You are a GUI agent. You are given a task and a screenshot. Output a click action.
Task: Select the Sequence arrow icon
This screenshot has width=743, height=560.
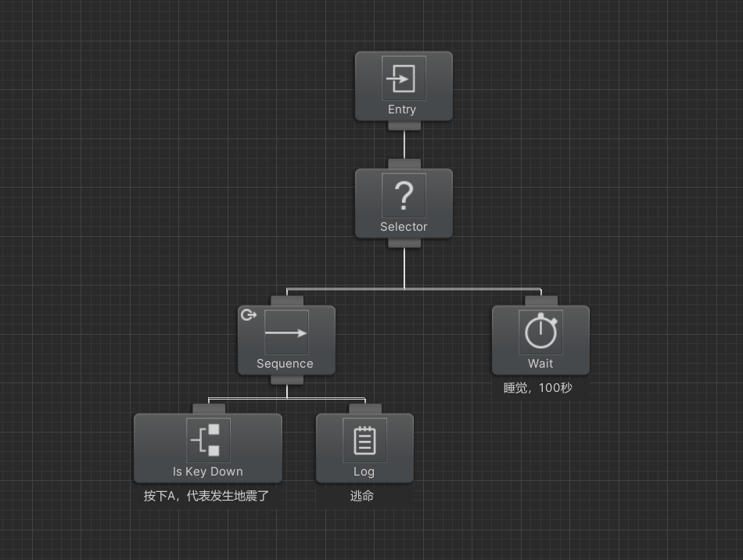[287, 332]
